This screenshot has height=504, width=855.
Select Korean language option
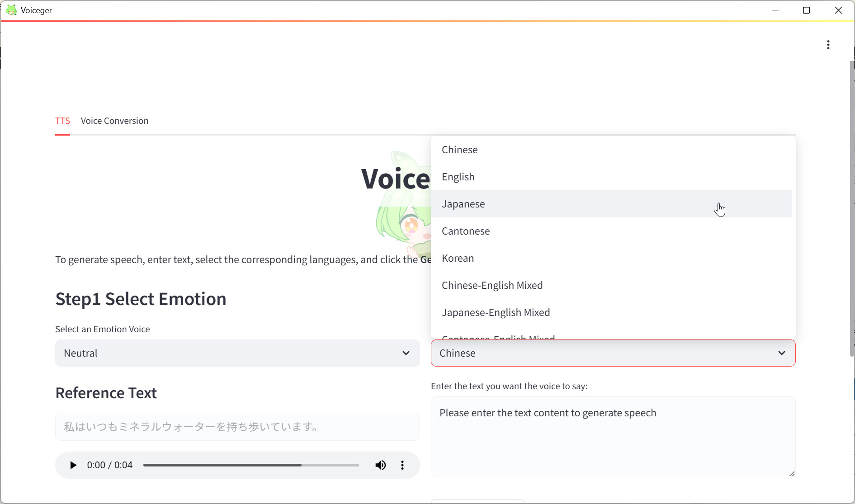[x=458, y=258]
